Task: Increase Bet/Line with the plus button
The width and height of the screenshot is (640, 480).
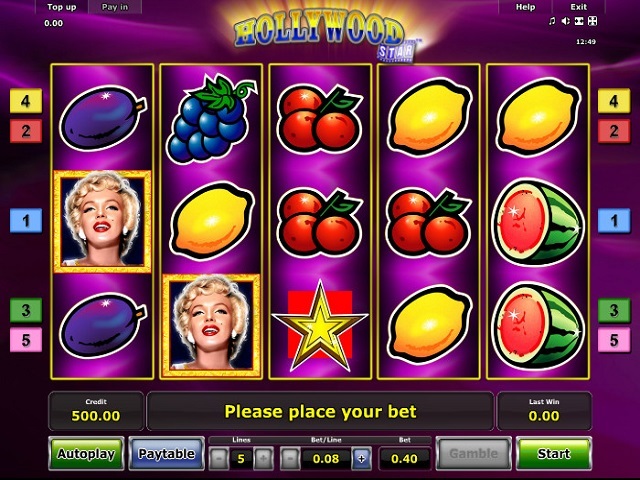Action: [x=362, y=459]
